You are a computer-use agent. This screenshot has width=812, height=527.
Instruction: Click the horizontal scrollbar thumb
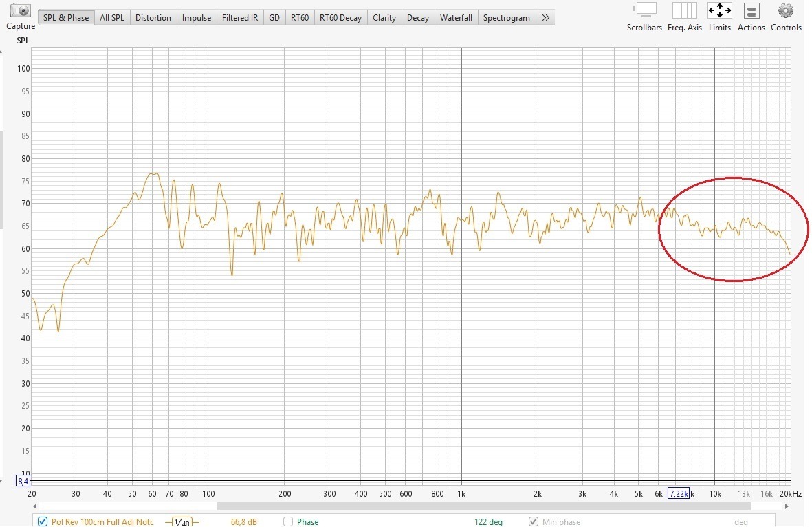point(483,506)
